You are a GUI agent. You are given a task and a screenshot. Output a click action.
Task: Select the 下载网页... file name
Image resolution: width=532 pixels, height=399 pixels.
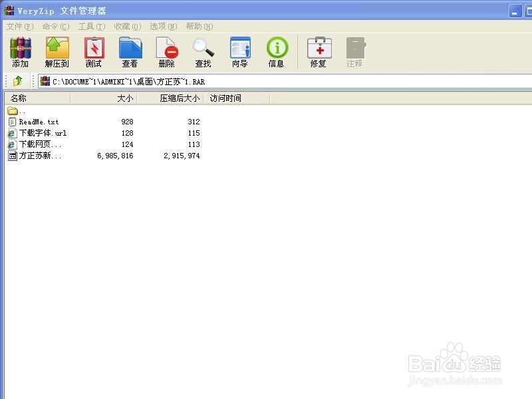tap(40, 144)
